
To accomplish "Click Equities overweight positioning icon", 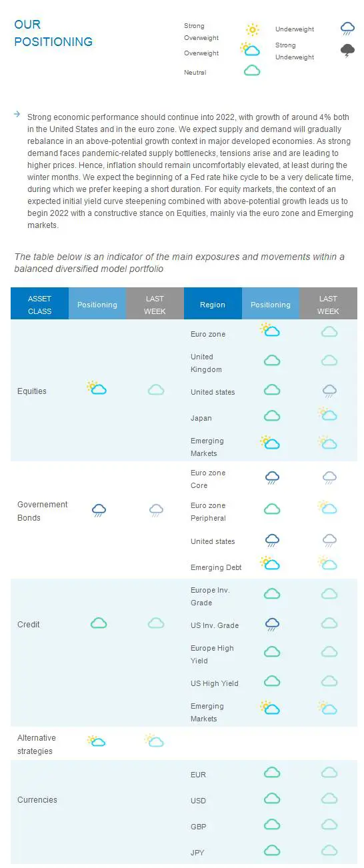I will [97, 387].
